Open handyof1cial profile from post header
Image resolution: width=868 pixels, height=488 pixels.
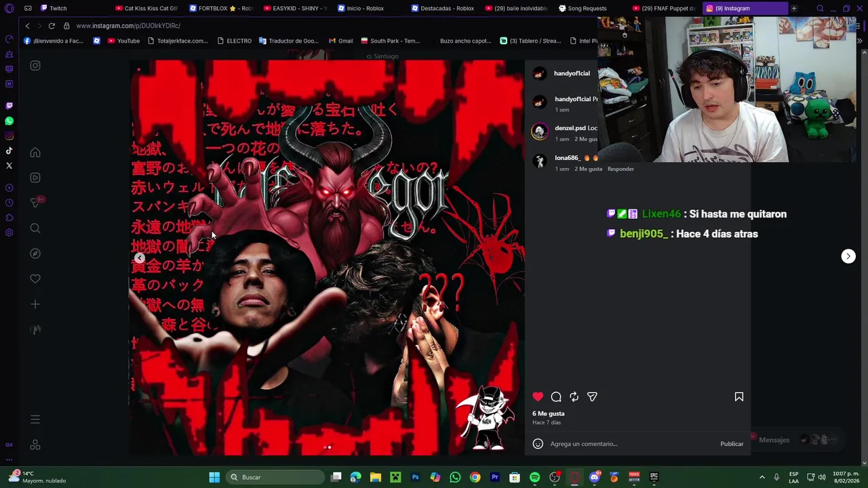coord(572,73)
